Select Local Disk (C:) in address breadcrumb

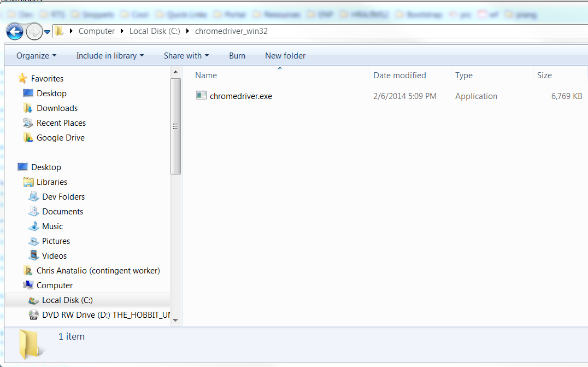[155, 31]
